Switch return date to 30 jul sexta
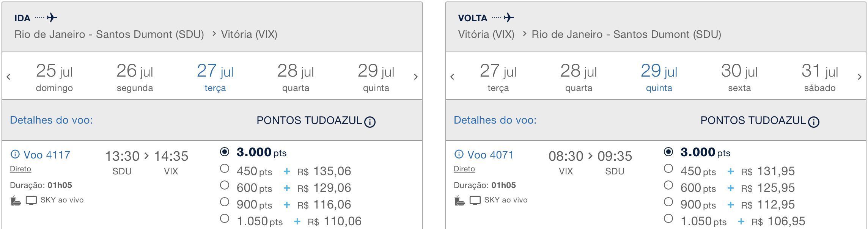This screenshot has height=229, width=868. (x=739, y=77)
